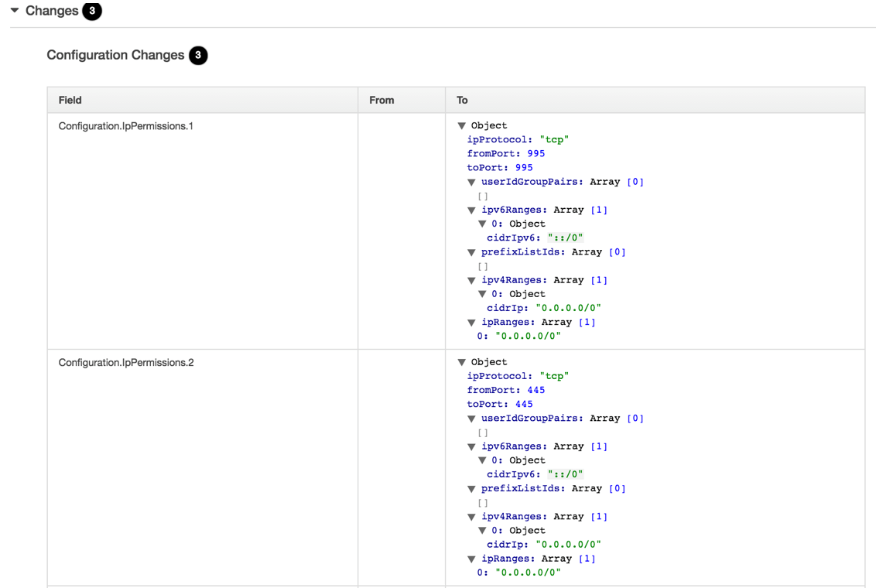Image resolution: width=876 pixels, height=588 pixels.
Task: Collapse ipv6Ranges array in IpPermissions.2
Action: click(x=471, y=447)
